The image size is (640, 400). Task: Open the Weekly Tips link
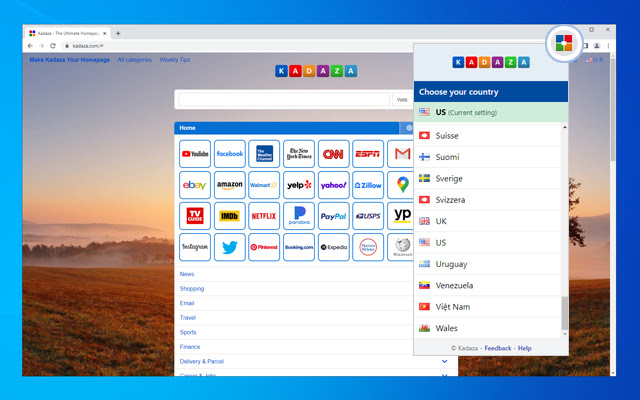[175, 60]
